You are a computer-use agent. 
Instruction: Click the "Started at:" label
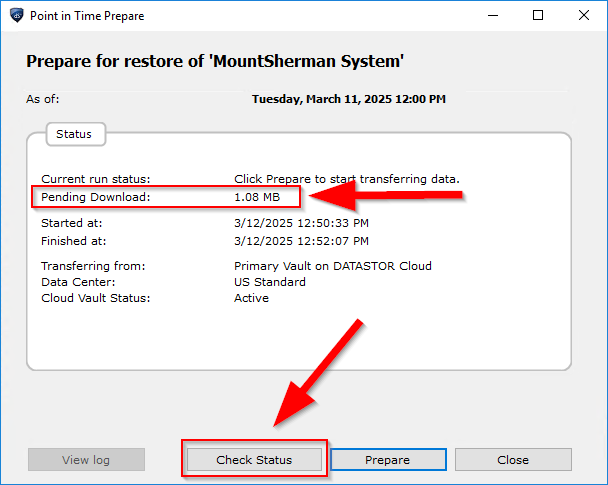[x=72, y=223]
